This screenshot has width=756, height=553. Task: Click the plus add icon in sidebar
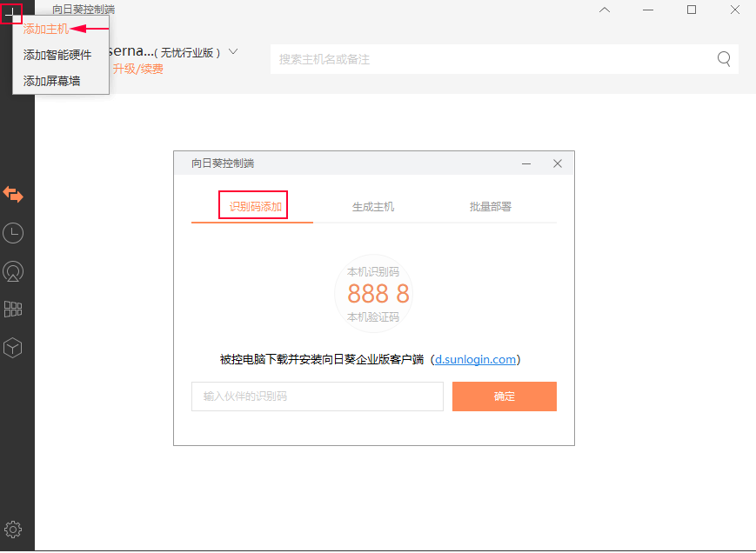tap(11, 14)
